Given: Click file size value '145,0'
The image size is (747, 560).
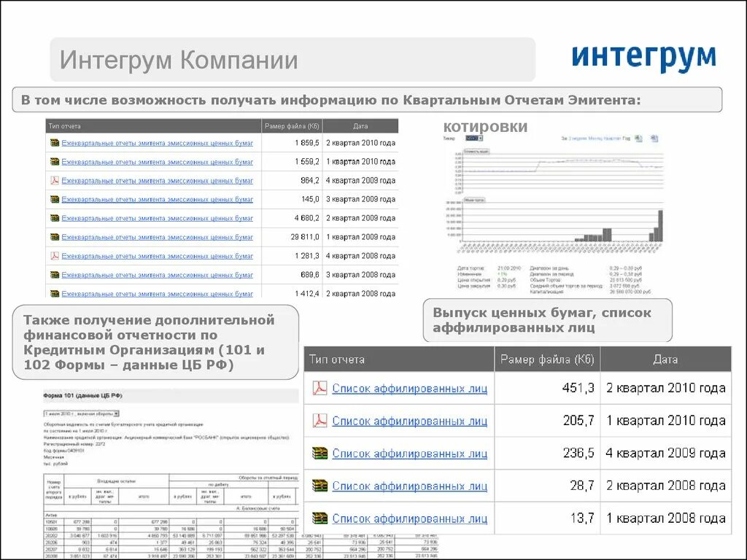Looking at the screenshot, I should coord(311,199).
